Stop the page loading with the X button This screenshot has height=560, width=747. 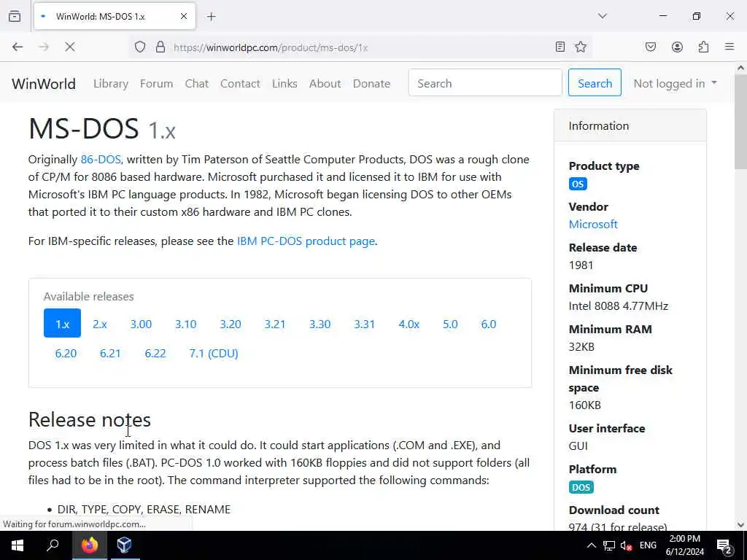[70, 47]
